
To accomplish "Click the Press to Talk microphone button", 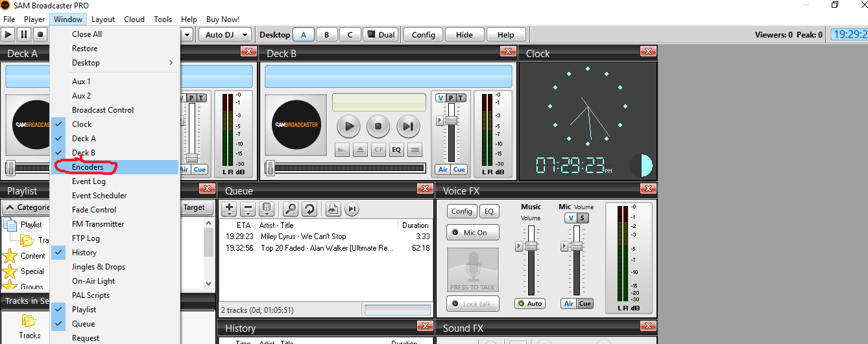I will pyautogui.click(x=472, y=269).
